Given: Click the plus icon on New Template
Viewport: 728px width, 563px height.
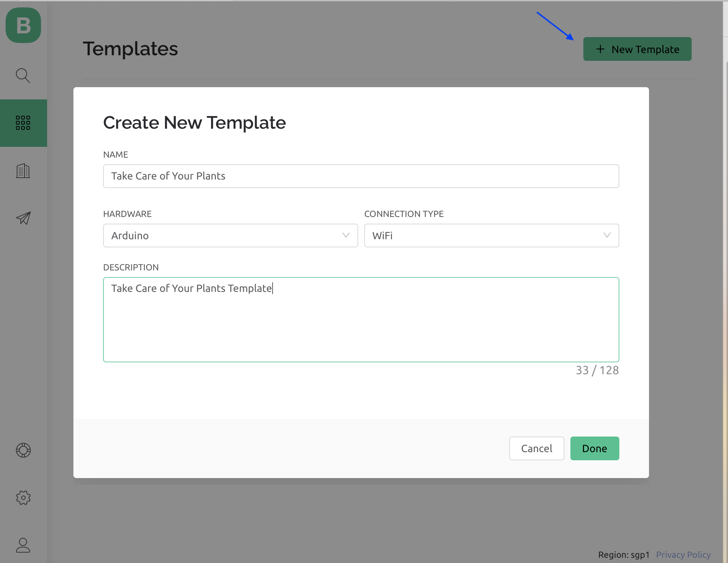Looking at the screenshot, I should [x=600, y=49].
